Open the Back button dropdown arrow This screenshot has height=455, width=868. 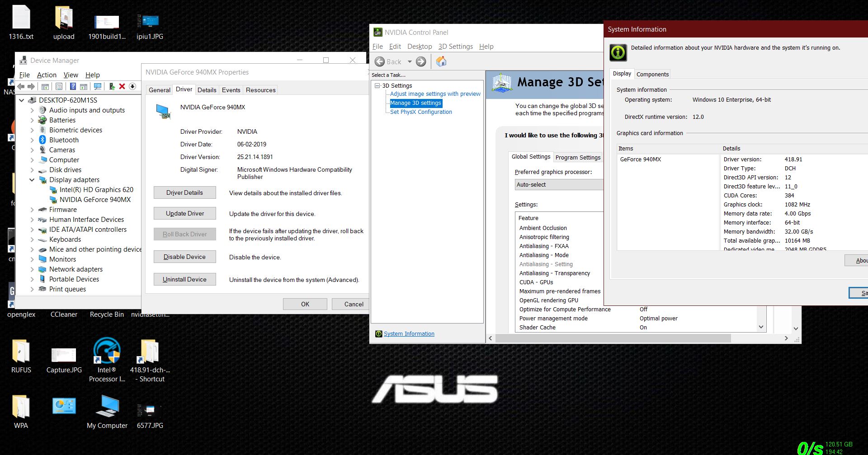[410, 61]
